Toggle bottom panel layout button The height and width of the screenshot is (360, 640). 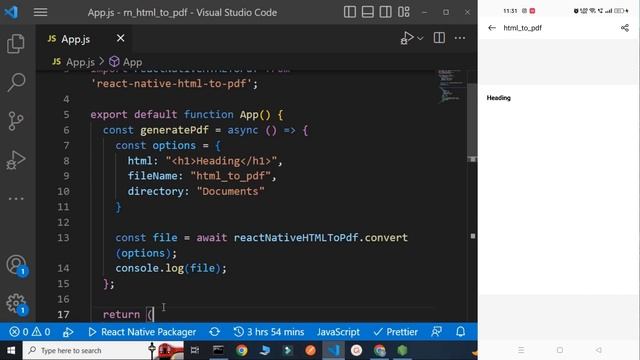pyautogui.click(x=367, y=12)
